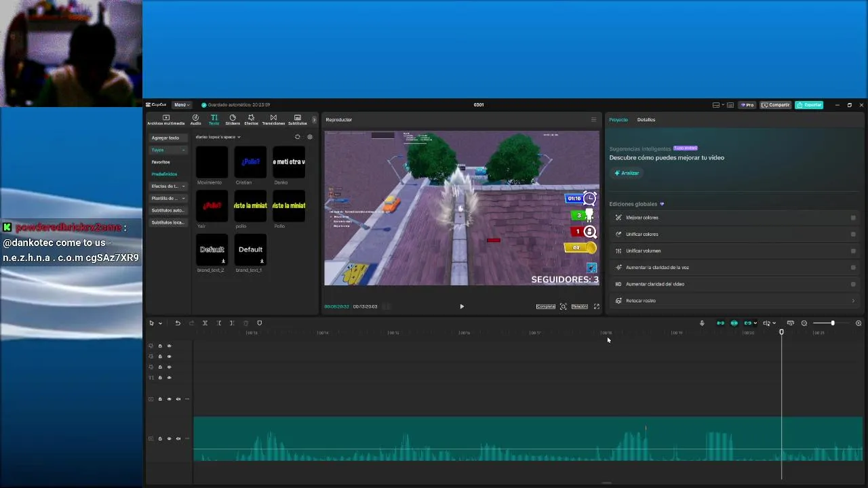Select the Texto tab
This screenshot has width=868, height=488.
coord(214,120)
